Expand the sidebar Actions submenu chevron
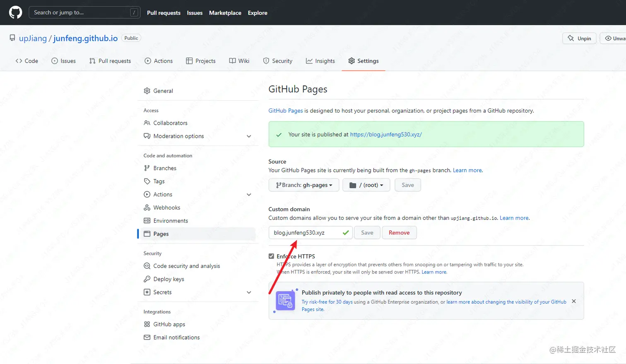 pyautogui.click(x=249, y=195)
